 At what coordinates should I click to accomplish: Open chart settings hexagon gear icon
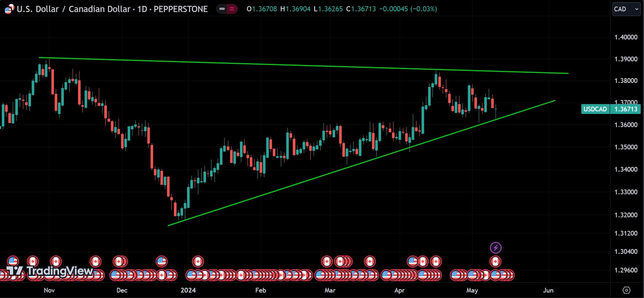626,290
